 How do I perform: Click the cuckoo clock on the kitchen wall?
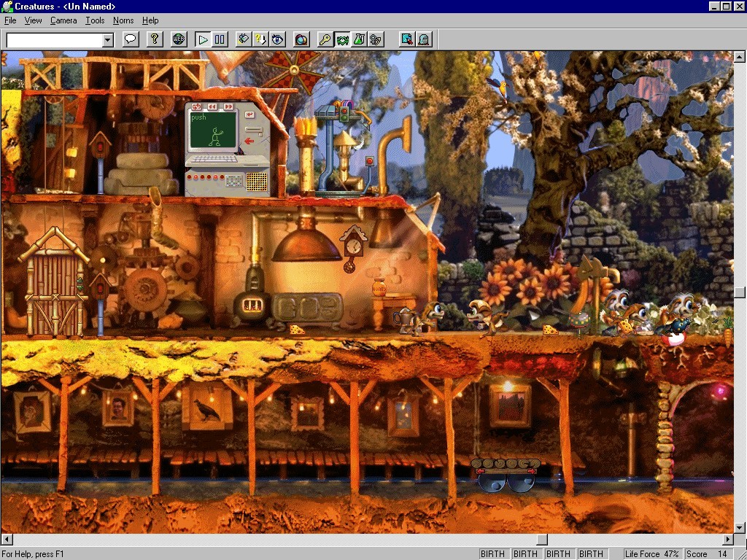click(x=353, y=249)
